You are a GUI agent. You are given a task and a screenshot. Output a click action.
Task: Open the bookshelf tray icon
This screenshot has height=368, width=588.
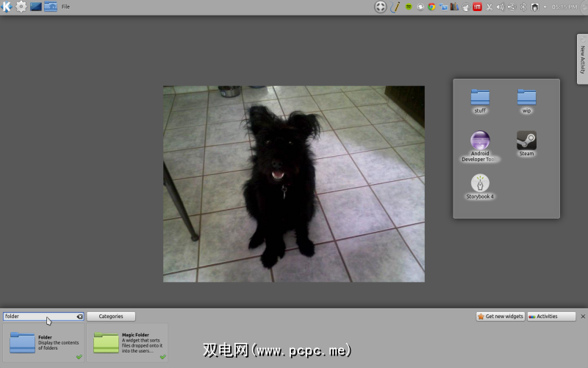[x=454, y=7]
